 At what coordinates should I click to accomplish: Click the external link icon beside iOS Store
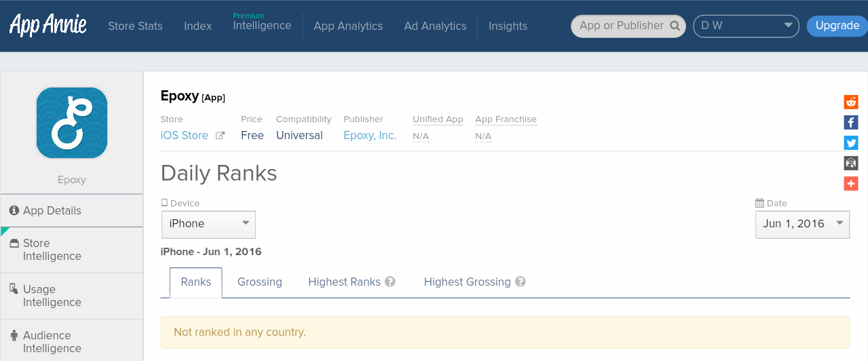(220, 136)
